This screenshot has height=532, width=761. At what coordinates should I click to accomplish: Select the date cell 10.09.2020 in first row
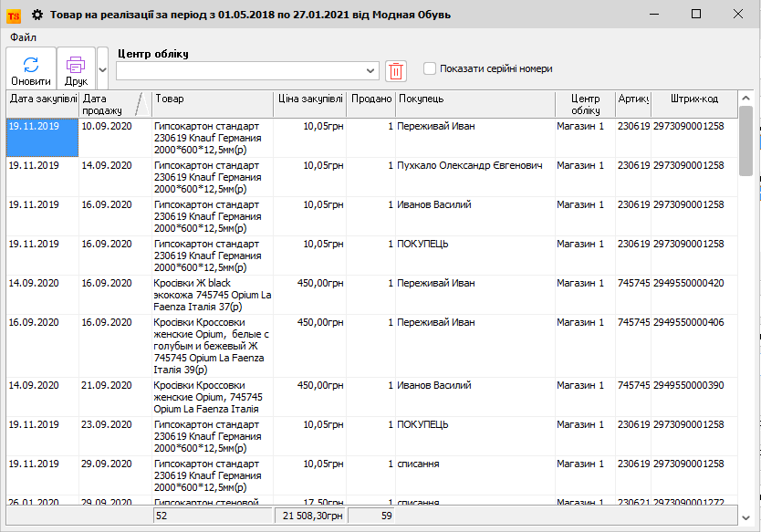tap(108, 127)
